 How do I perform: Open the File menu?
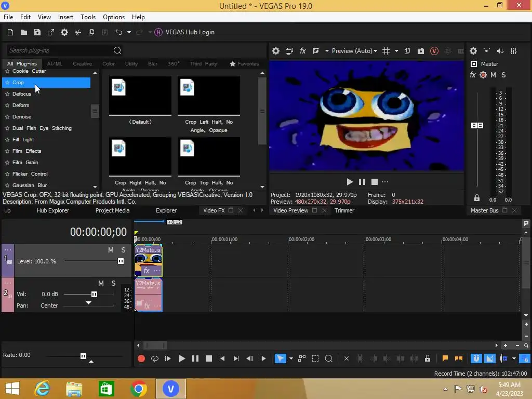(x=8, y=17)
